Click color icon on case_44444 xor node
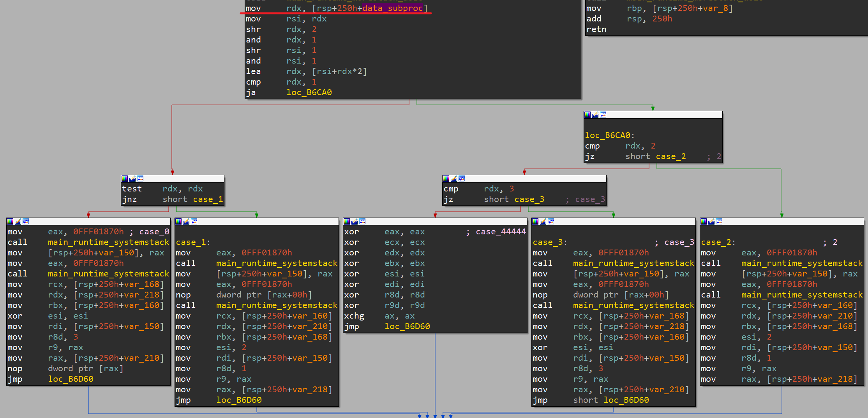This screenshot has height=418, width=868. point(347,221)
